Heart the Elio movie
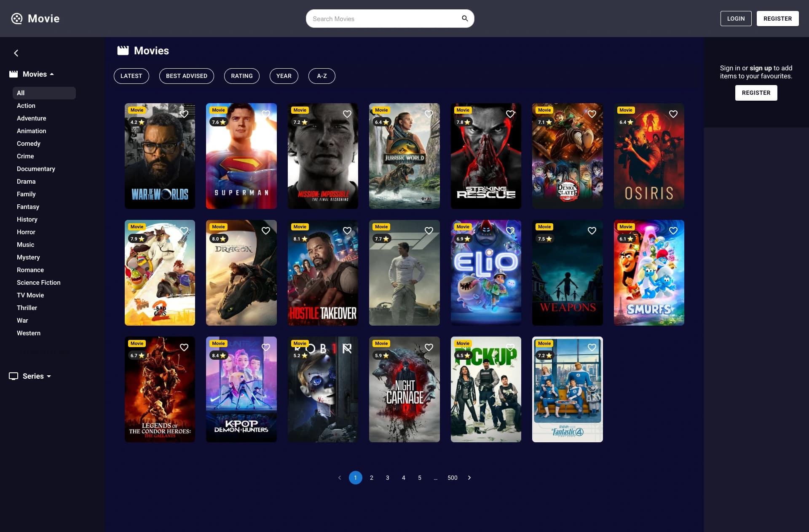This screenshot has width=809, height=532. coord(510,231)
